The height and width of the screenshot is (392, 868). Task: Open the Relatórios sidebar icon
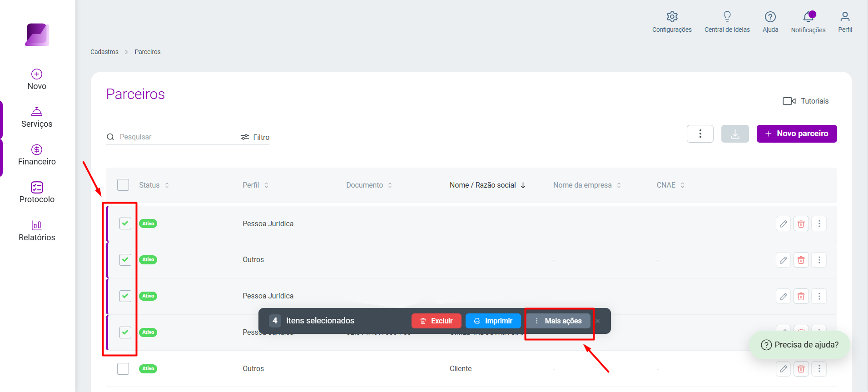pos(37,225)
